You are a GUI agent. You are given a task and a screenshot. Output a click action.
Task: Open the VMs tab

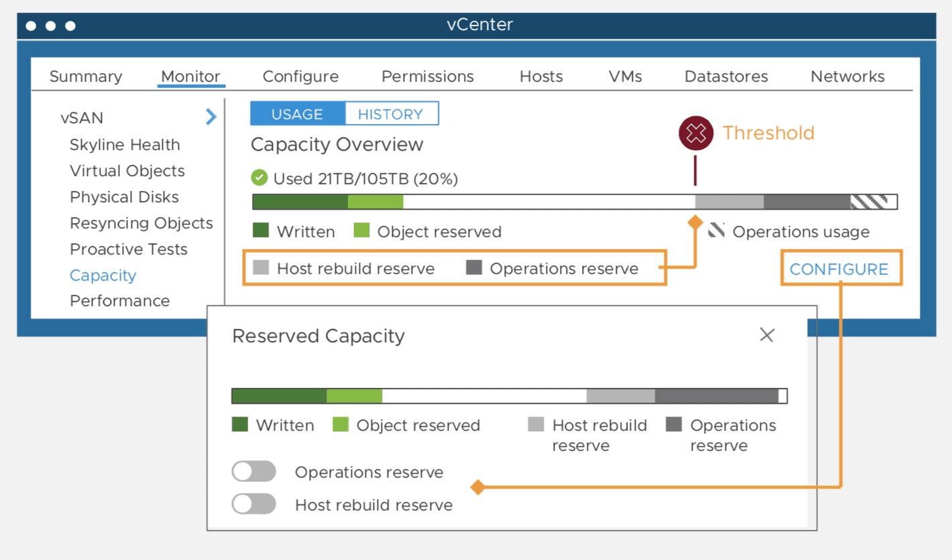click(x=626, y=76)
